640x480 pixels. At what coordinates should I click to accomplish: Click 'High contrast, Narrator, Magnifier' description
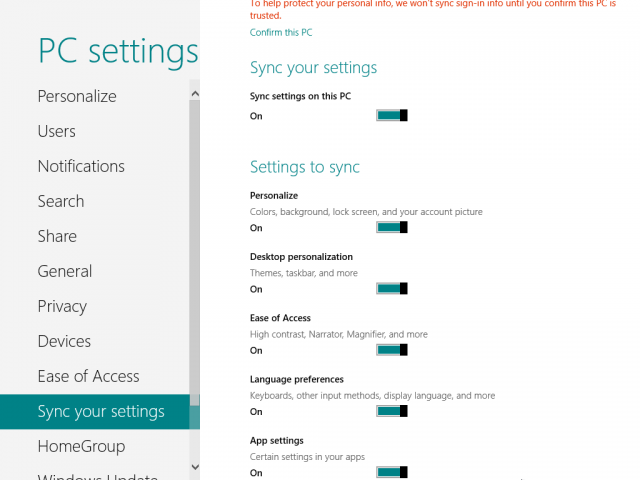click(x=339, y=334)
